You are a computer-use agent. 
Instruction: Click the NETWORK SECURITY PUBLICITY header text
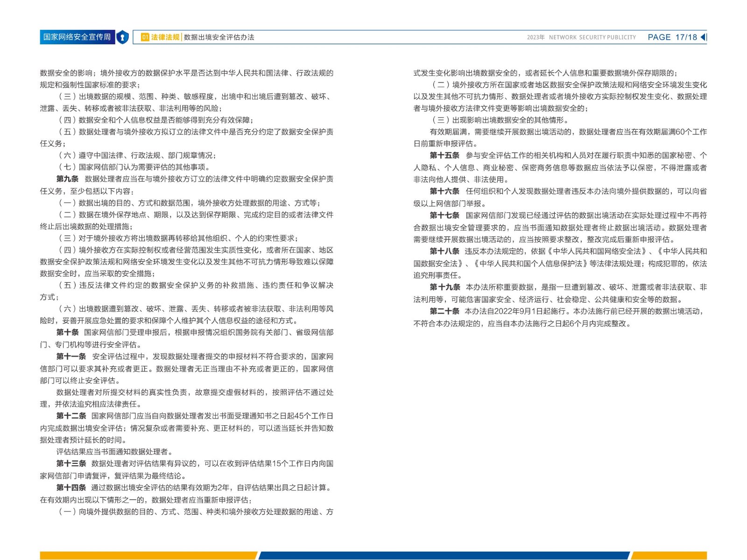[592, 37]
